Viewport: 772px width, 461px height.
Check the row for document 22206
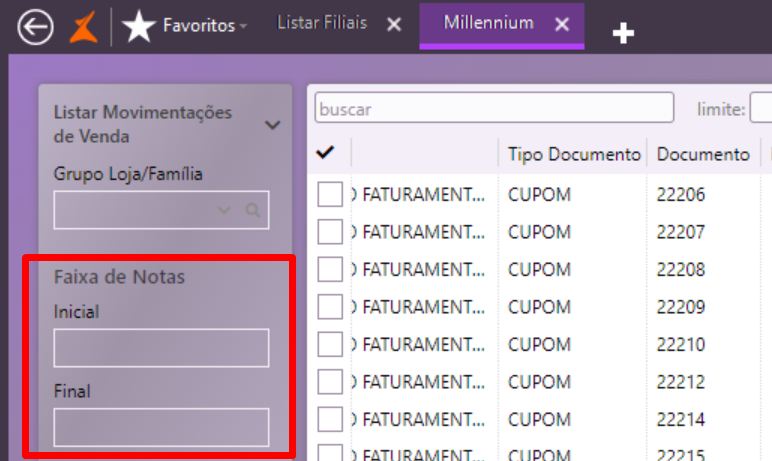(330, 195)
